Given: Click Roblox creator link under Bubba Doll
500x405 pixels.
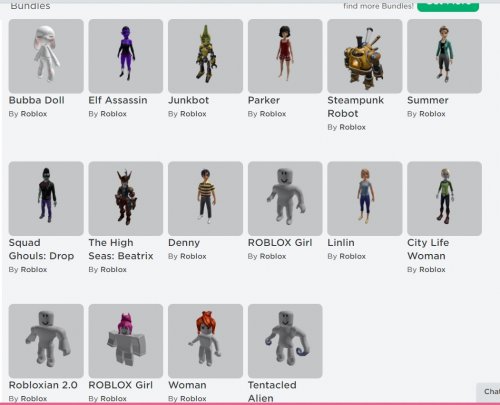Looking at the screenshot, I should coord(34,114).
